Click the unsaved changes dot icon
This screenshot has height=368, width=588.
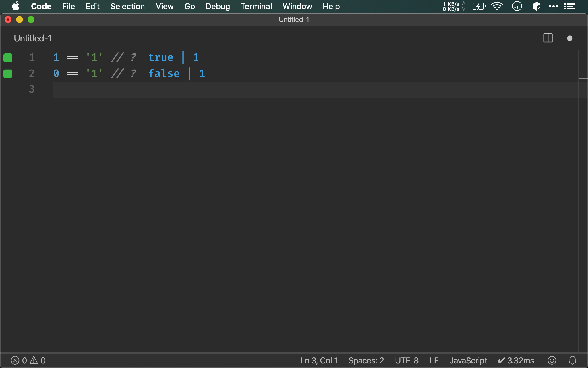click(x=570, y=38)
